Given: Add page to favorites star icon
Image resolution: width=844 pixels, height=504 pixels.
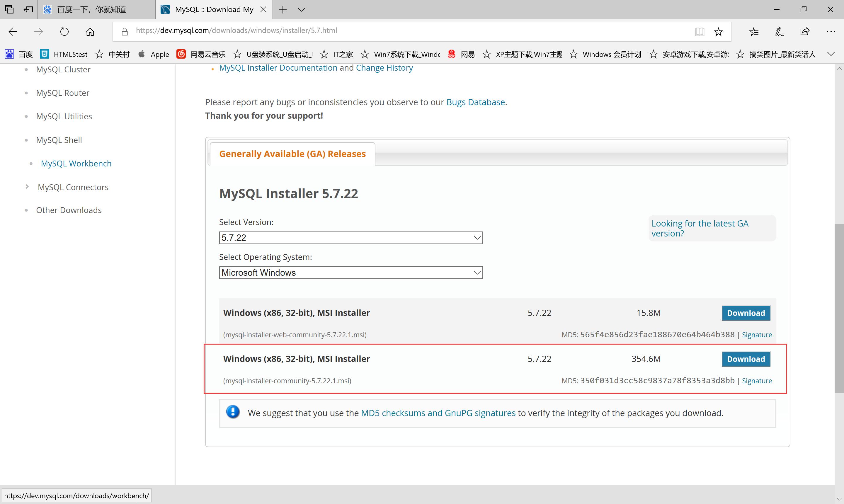Looking at the screenshot, I should (718, 32).
